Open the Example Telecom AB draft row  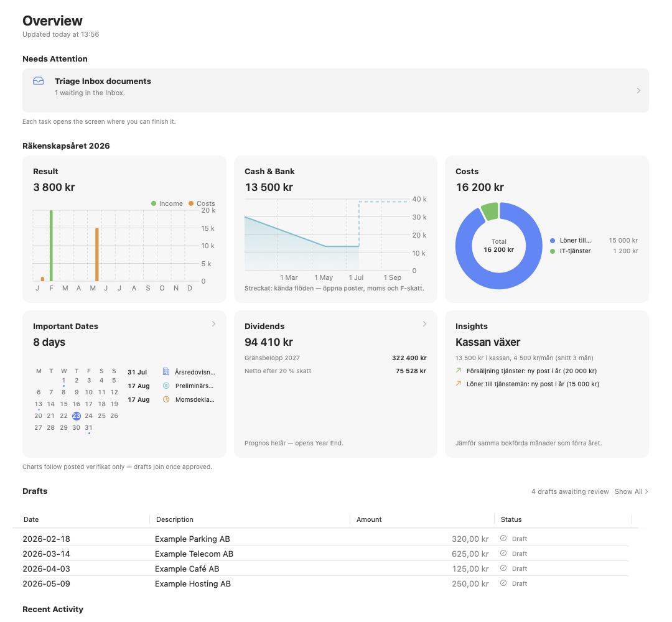(325, 554)
